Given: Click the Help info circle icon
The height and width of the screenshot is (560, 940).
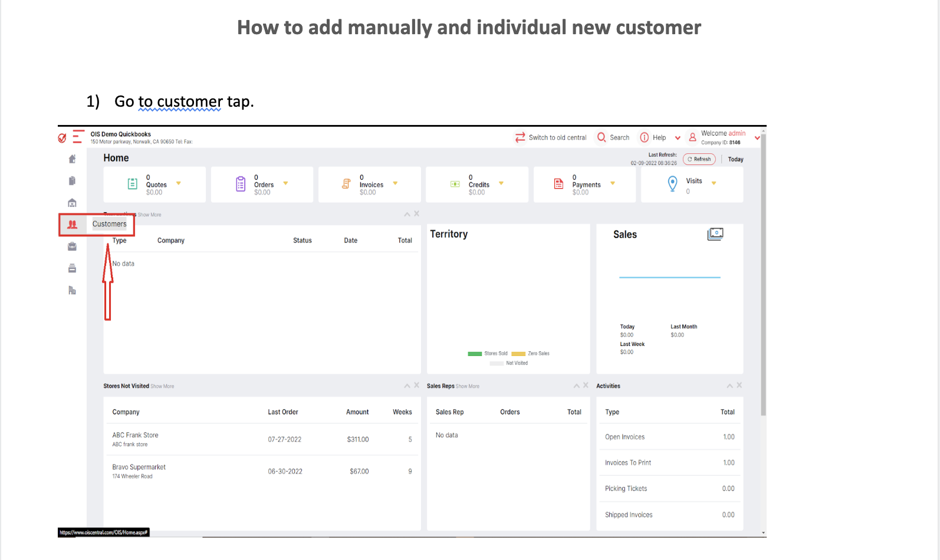Looking at the screenshot, I should tap(645, 137).
